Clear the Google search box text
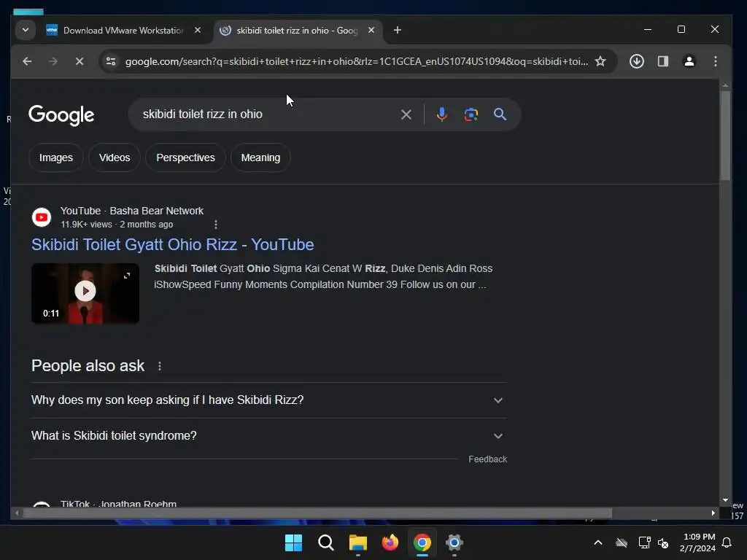The width and height of the screenshot is (747, 560). (406, 114)
